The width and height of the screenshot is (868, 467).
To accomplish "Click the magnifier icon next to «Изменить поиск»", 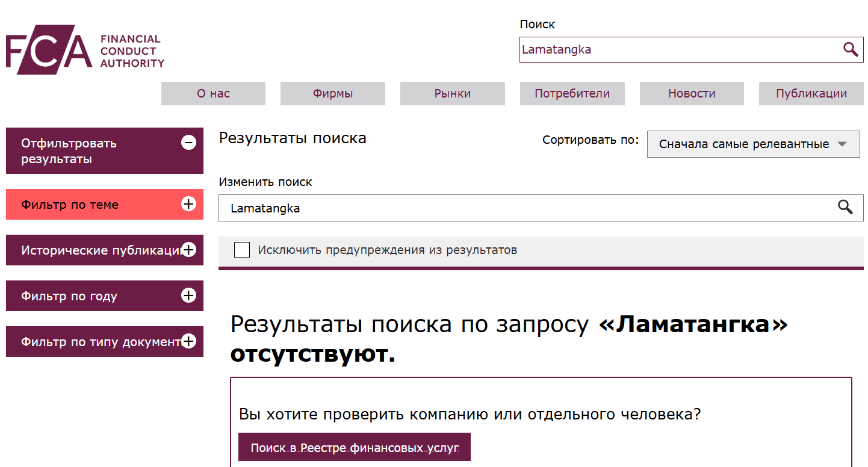I will tap(846, 207).
